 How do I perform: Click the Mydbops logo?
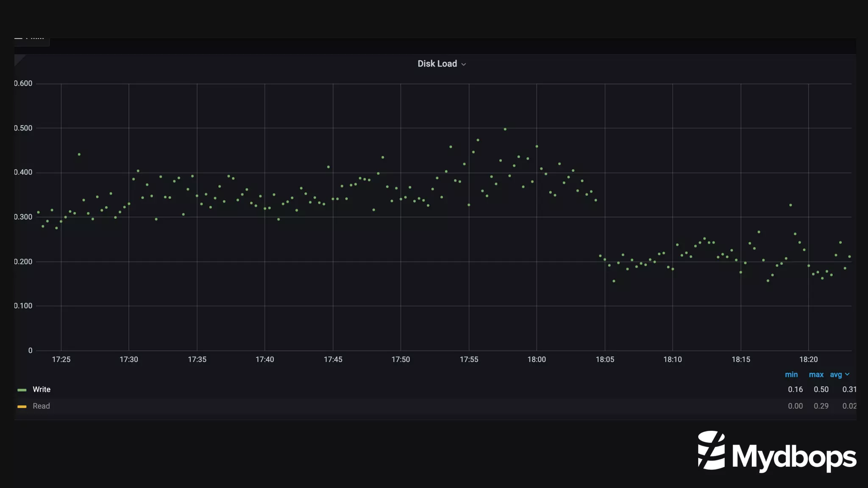pyautogui.click(x=777, y=452)
